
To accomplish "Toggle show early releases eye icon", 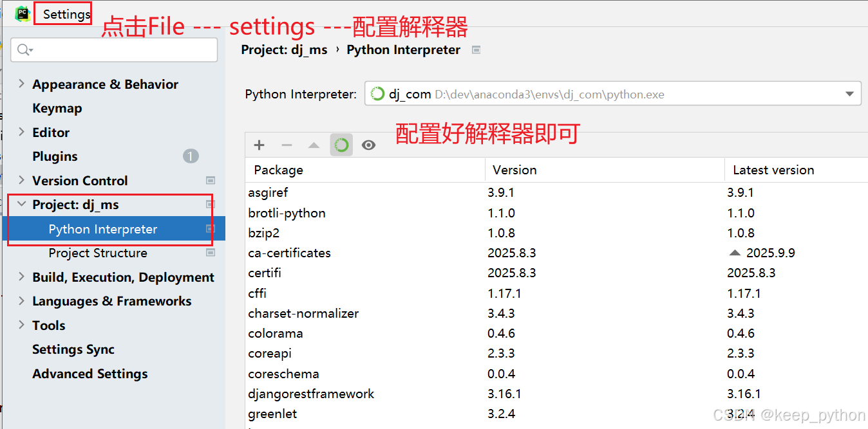I will point(368,145).
